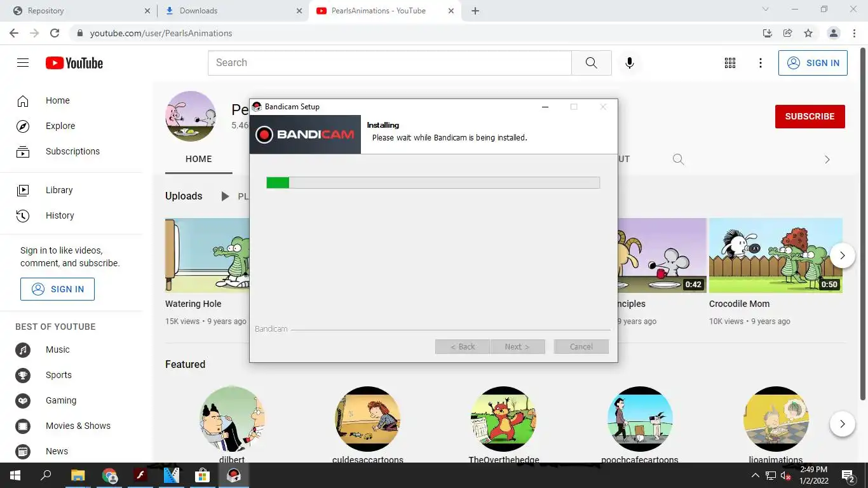868x488 pixels.
Task: Start voice search with microphone icon
Action: [x=630, y=63]
